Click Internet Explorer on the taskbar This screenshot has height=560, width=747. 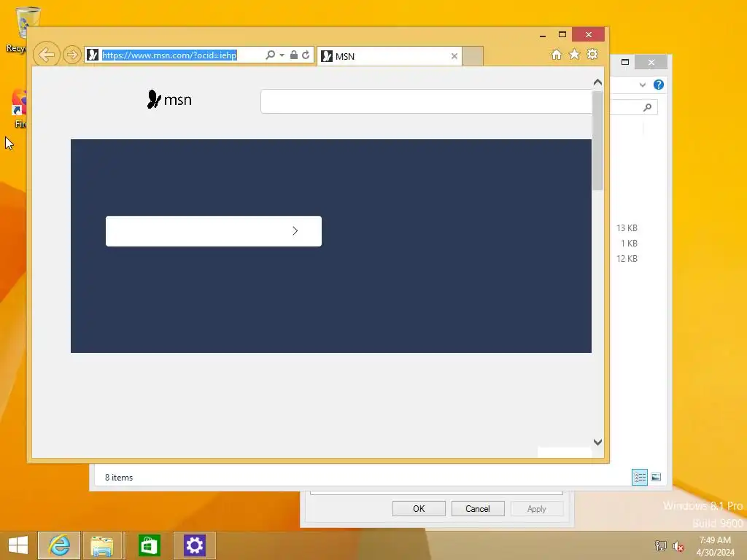[x=59, y=545]
